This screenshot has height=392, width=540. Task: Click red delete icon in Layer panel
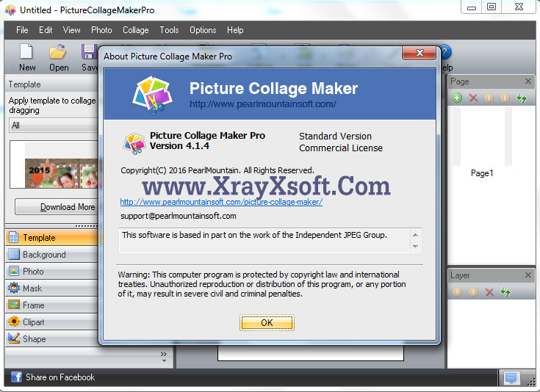coord(489,292)
